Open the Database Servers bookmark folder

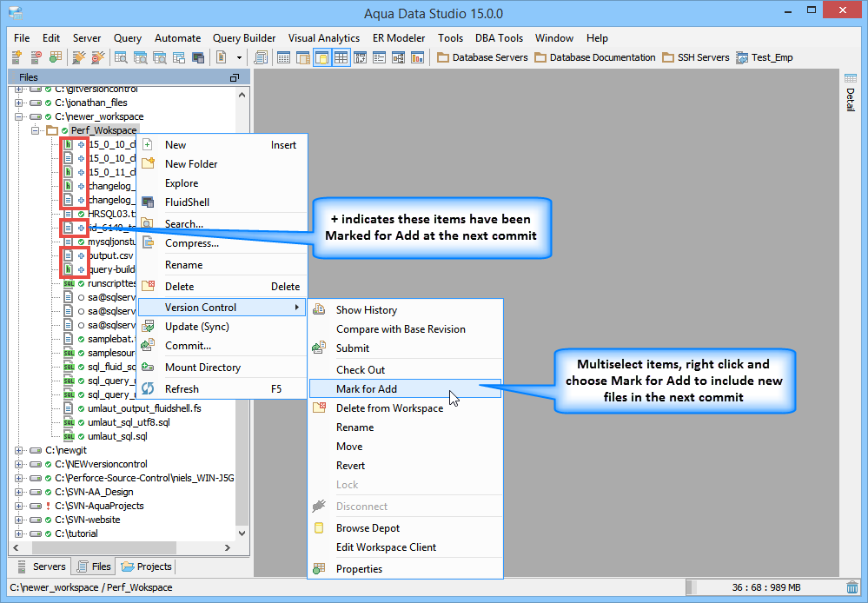(x=483, y=57)
